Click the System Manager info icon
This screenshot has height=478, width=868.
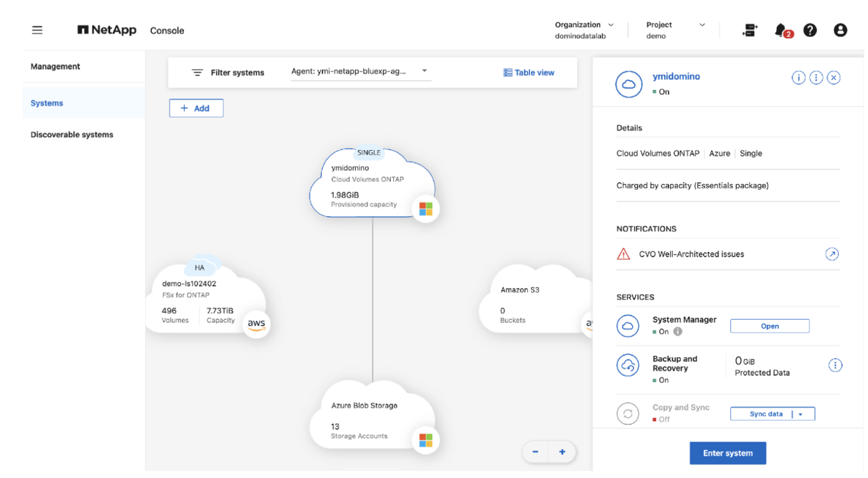tap(678, 331)
